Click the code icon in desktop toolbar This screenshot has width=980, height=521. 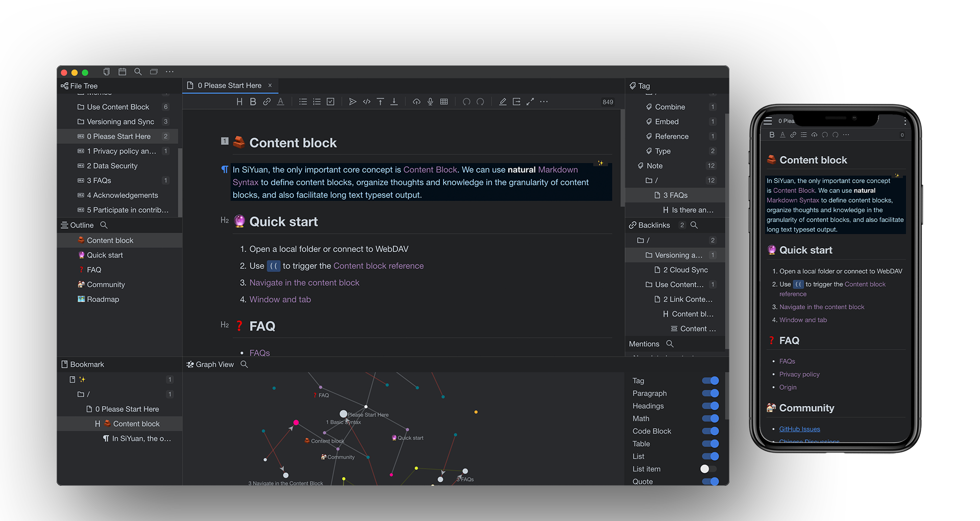click(x=366, y=102)
